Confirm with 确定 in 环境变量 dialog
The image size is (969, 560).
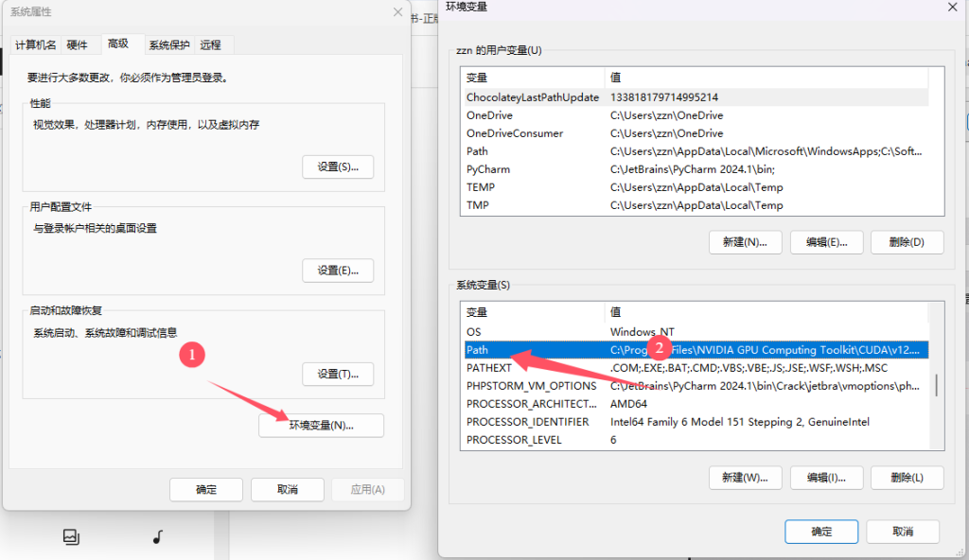[821, 532]
